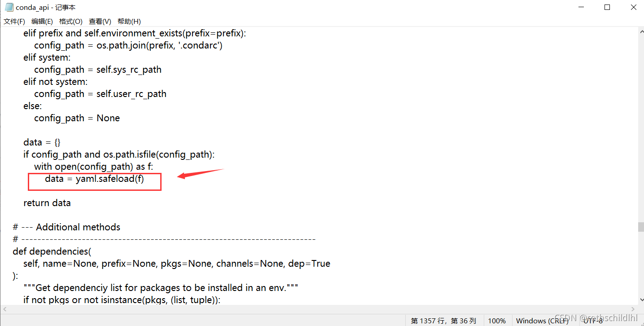Close the conda_api Notepad window
Screen dimensions: 644x326
point(633,7)
